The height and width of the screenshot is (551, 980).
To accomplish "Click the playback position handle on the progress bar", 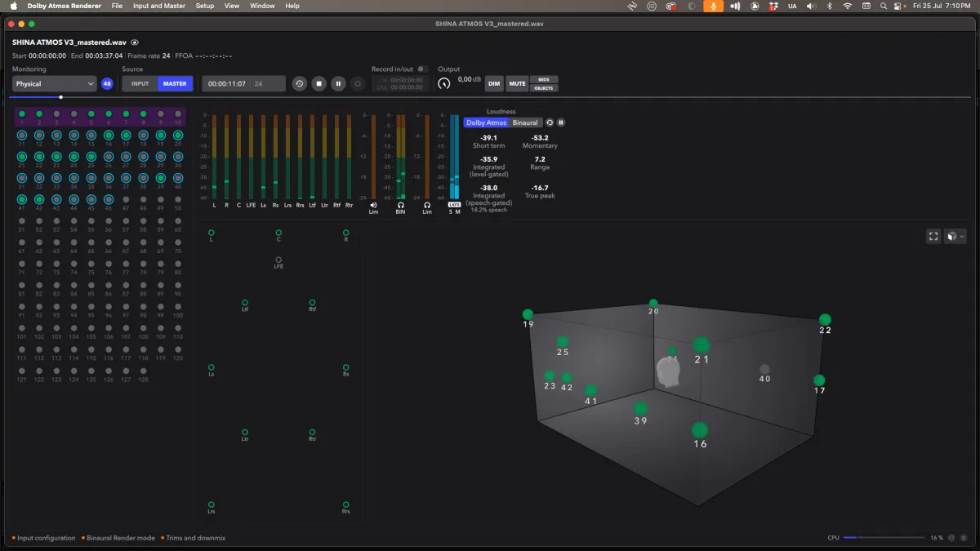I will (61, 97).
